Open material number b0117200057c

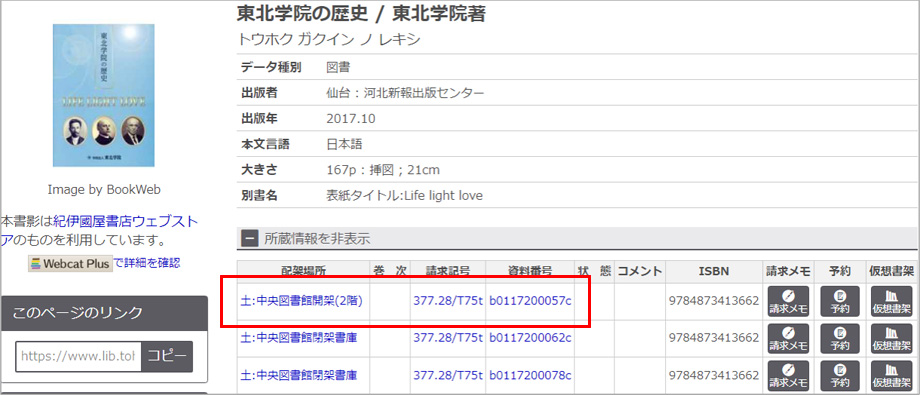(530, 301)
